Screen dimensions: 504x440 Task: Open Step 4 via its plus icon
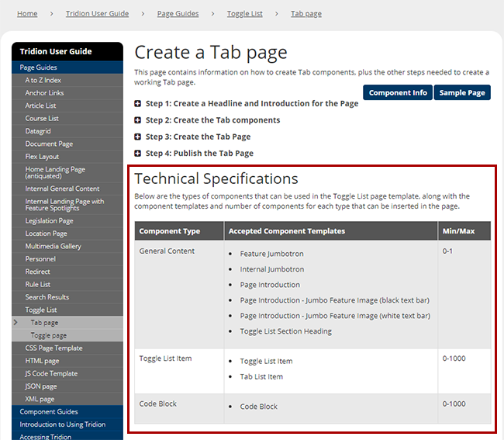[138, 154]
